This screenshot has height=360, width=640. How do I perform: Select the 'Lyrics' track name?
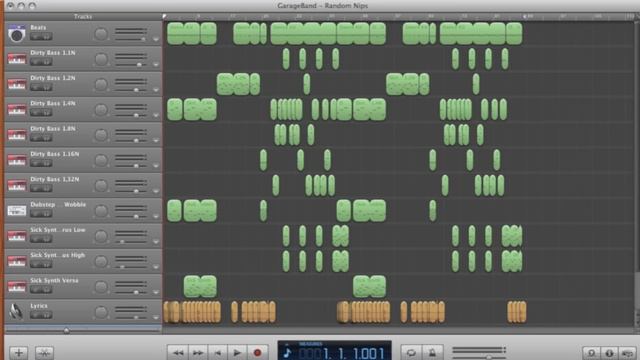click(x=39, y=306)
